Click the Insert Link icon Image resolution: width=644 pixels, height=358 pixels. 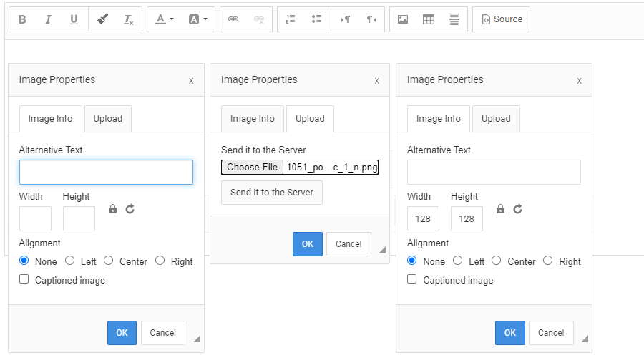233,19
